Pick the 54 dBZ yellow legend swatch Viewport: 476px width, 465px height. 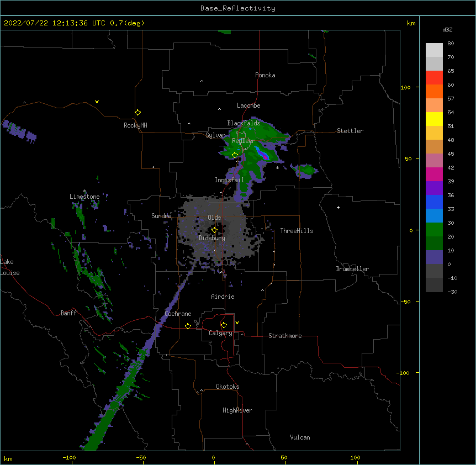coord(434,119)
